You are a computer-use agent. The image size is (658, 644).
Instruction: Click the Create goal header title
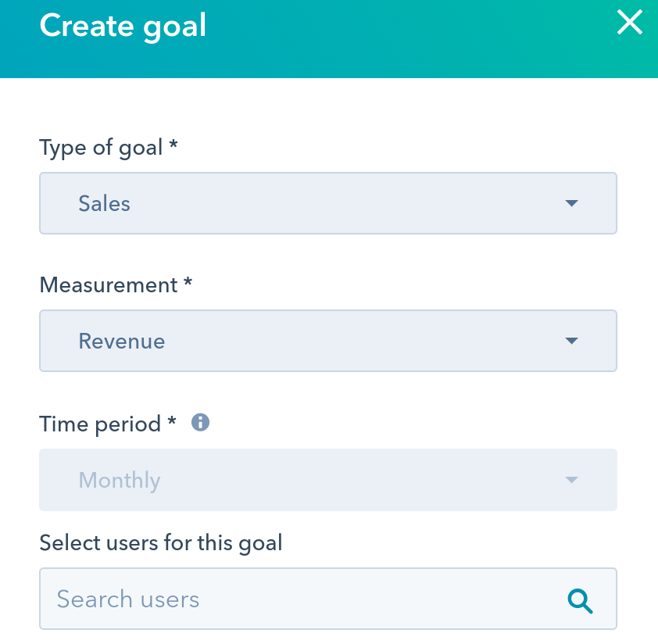point(123,26)
